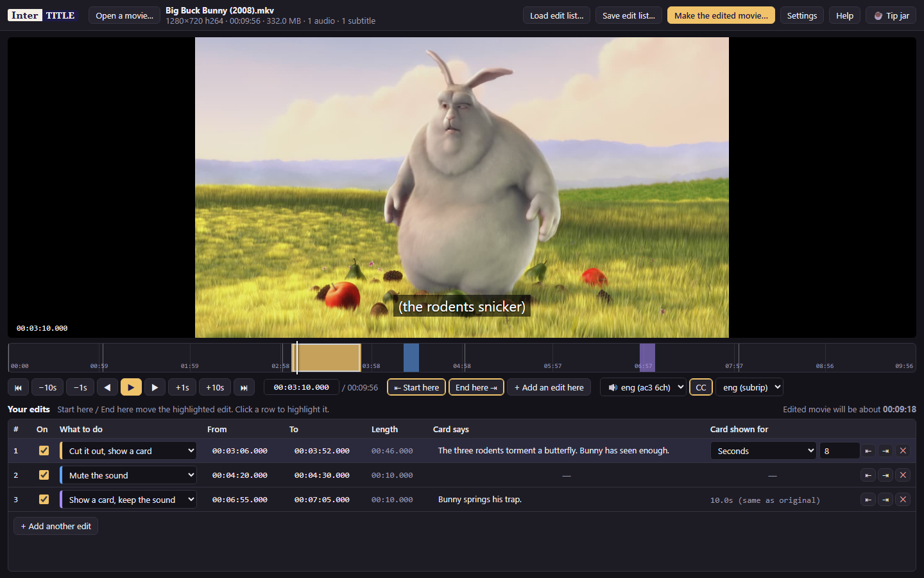Open Help
Viewport: 924px width, 578px height.
844,15
